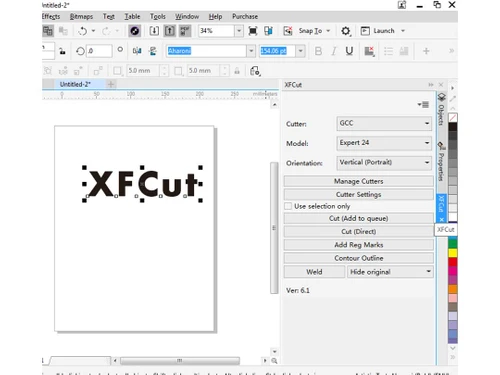Click the mirror horizontally icon

[x=137, y=51]
